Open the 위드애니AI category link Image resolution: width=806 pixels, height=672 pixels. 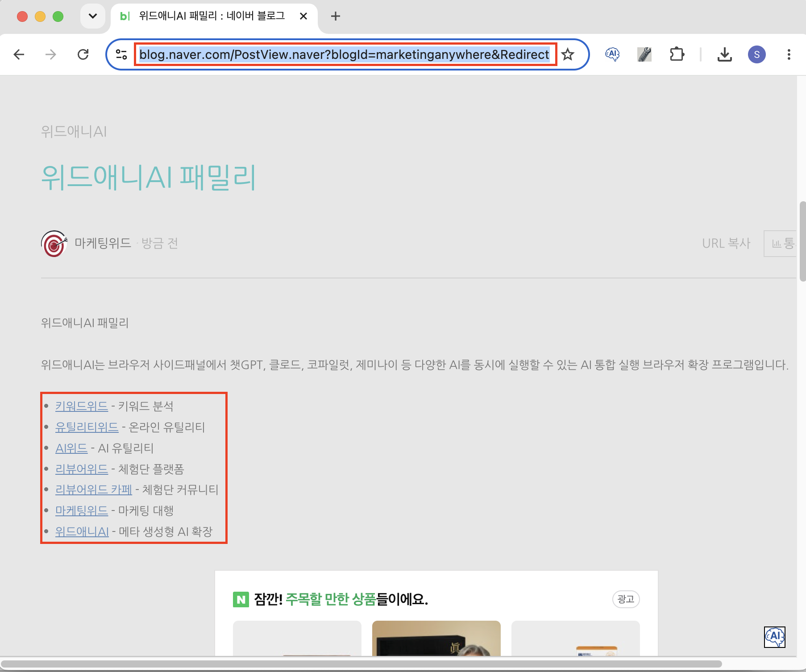[x=74, y=132]
